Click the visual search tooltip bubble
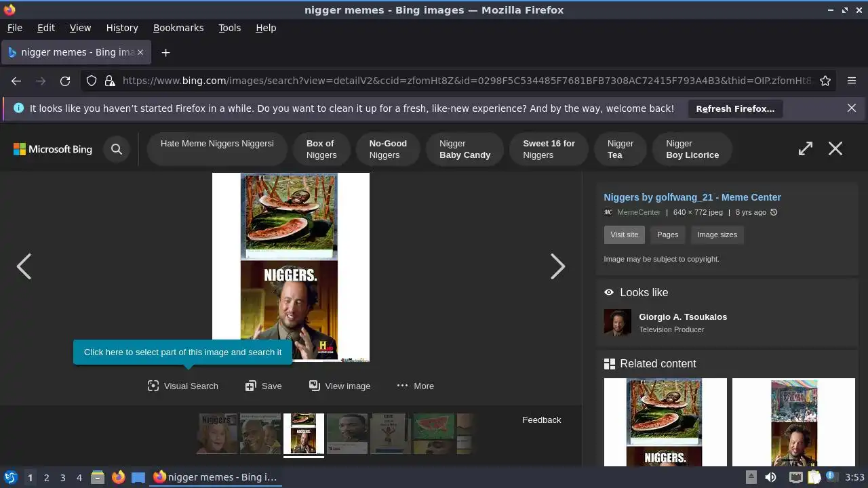This screenshot has width=868, height=488. (x=182, y=352)
